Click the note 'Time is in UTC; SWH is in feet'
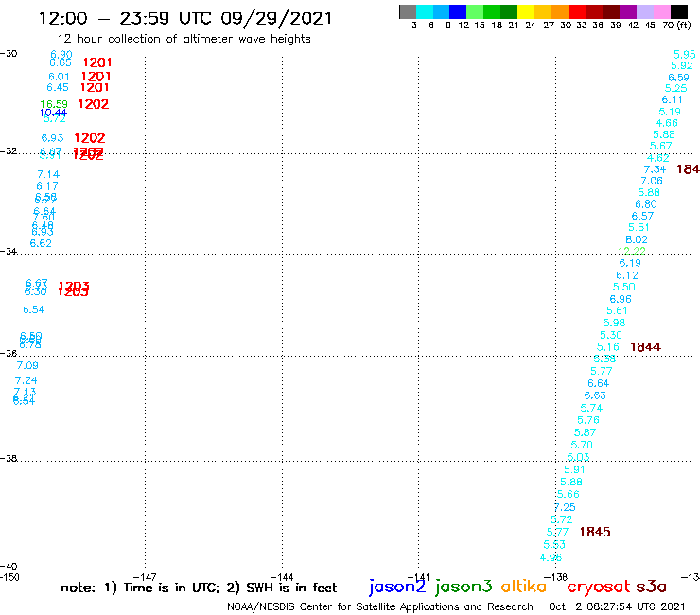Viewport: 700px width, 615px height. (199, 588)
